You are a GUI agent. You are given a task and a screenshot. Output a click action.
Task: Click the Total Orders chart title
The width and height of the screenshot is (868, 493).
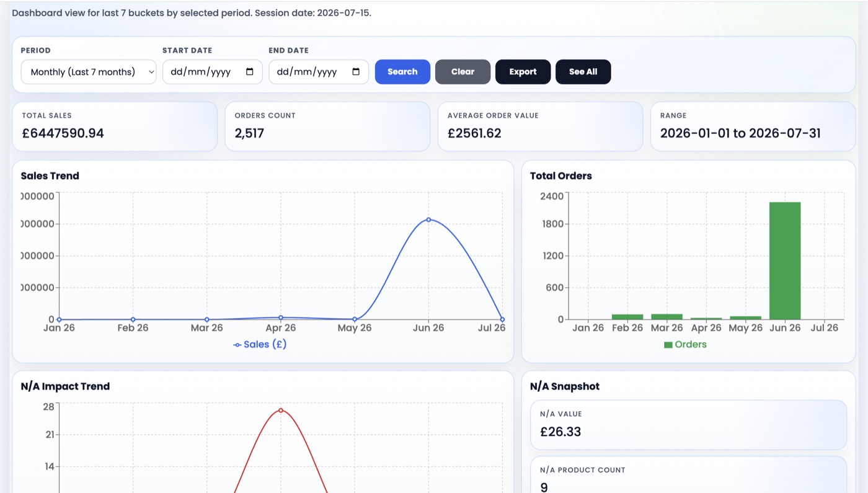[561, 176]
